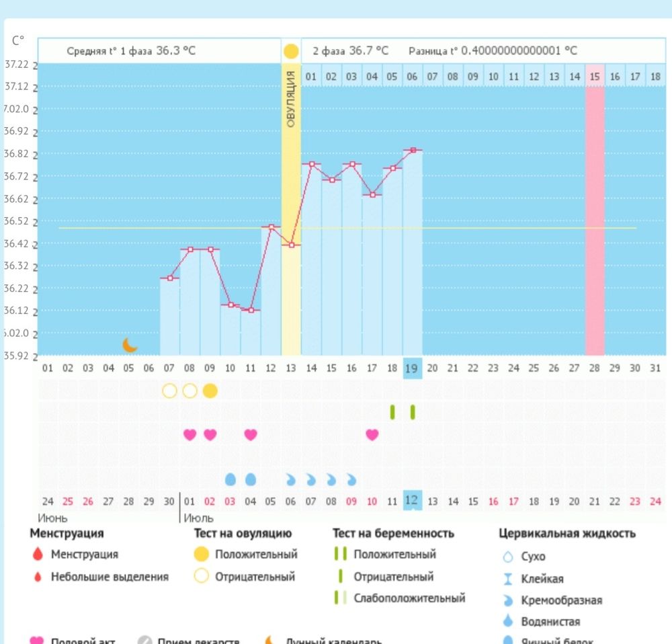Click the gray Прием лекарств legend icon
The height and width of the screenshot is (644, 672).
[144, 641]
